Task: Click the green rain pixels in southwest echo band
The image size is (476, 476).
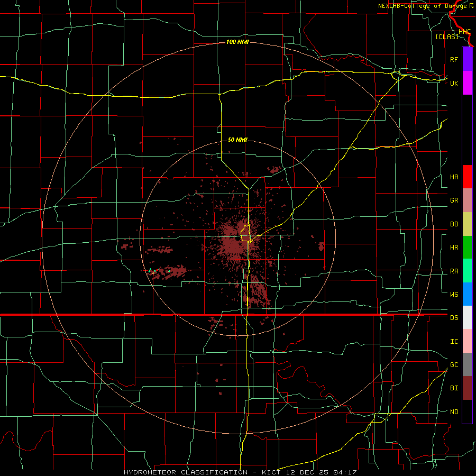Action: point(152,270)
